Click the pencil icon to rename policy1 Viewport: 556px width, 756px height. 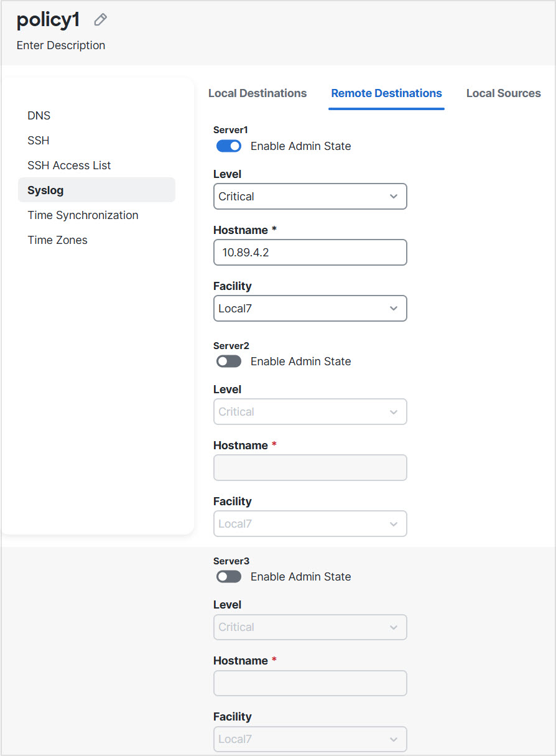100,19
